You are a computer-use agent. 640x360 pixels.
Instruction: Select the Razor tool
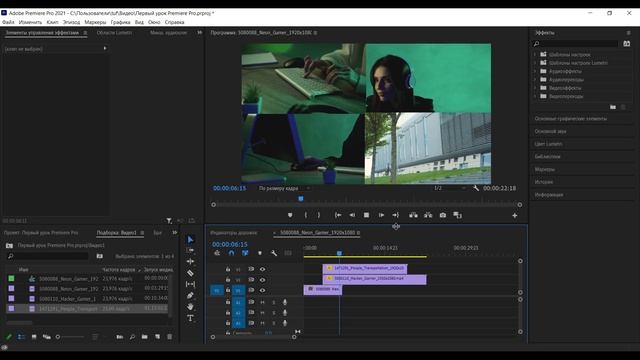190,273
